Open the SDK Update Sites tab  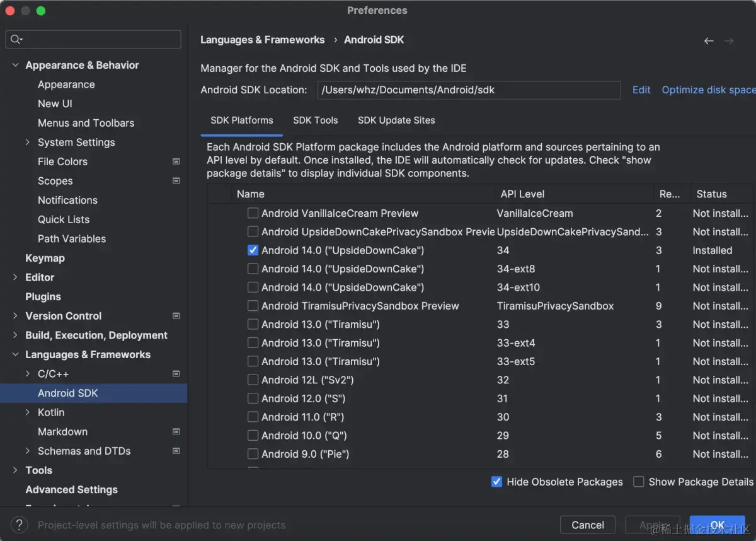pos(396,120)
